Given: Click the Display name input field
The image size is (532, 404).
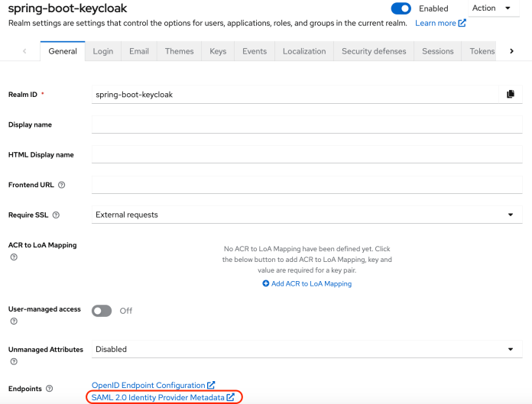Looking at the screenshot, I should pos(303,124).
